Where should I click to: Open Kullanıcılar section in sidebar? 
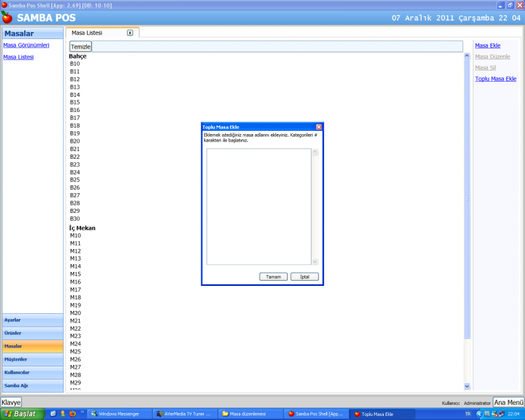pos(33,372)
